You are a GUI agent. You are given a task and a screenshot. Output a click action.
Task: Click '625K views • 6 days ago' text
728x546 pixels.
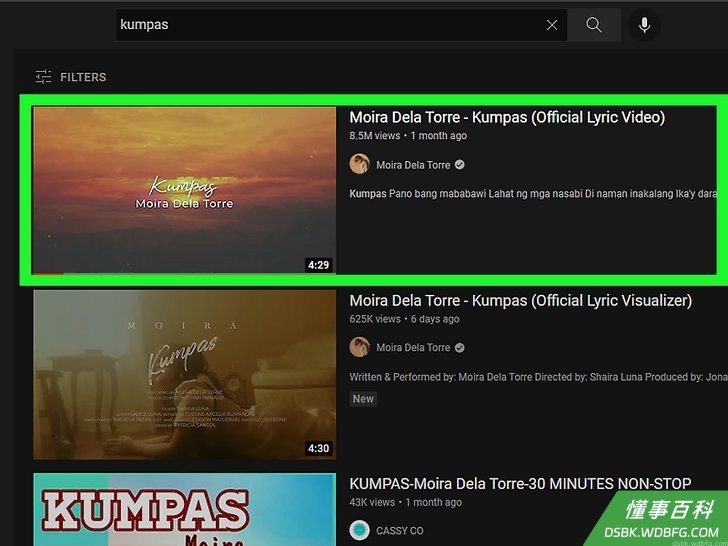pos(404,319)
